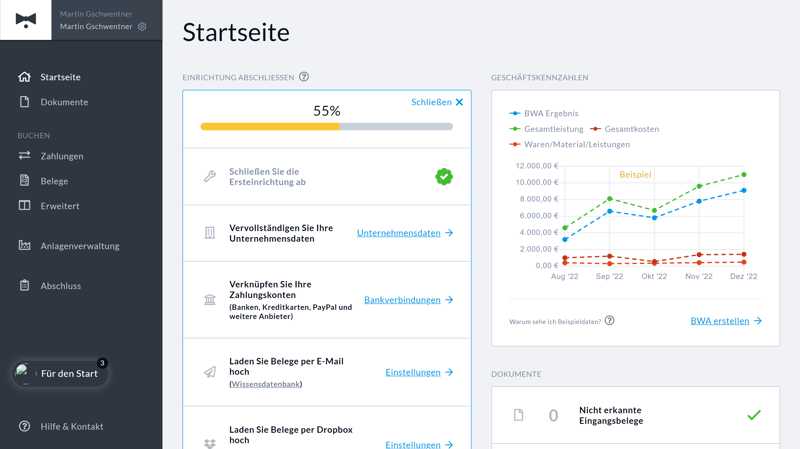This screenshot has height=449, width=800.
Task: Click the Warum sehe ich Beispieldaten text
Action: coord(555,321)
